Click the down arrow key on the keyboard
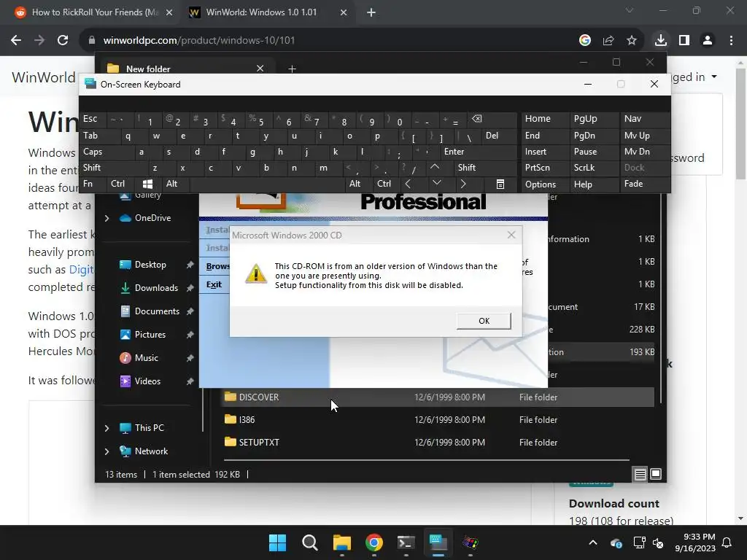Viewport: 747px width, 560px height. (436, 183)
